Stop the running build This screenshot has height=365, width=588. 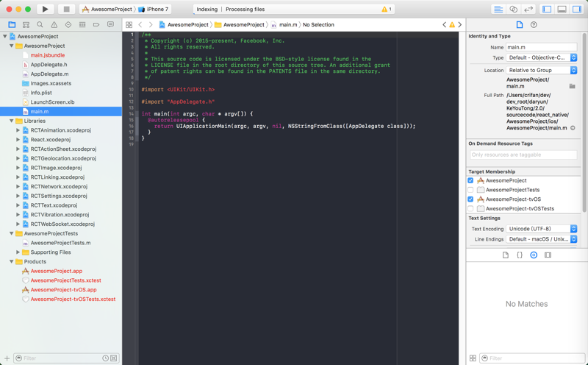coord(66,9)
